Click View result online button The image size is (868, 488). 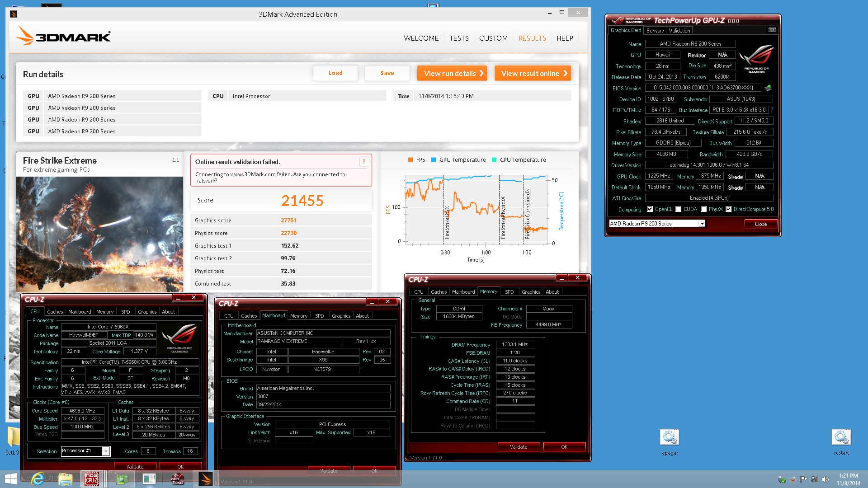click(x=533, y=73)
